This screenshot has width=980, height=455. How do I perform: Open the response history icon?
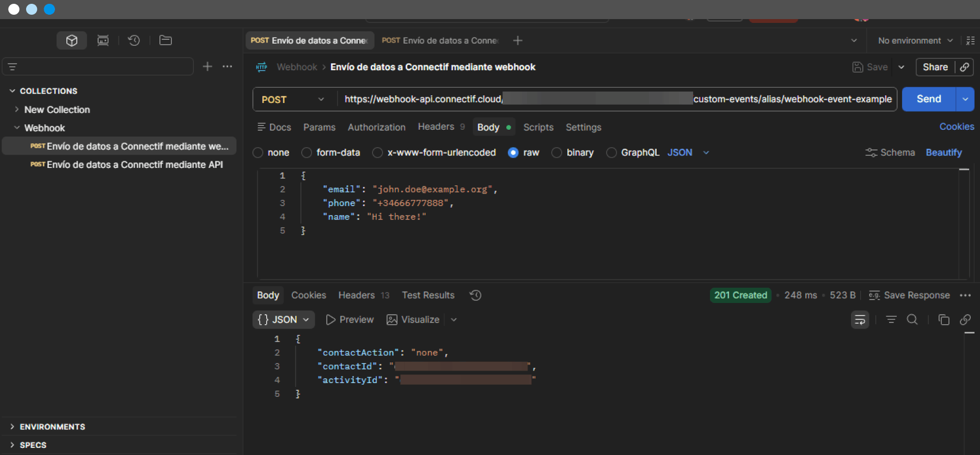tap(475, 295)
